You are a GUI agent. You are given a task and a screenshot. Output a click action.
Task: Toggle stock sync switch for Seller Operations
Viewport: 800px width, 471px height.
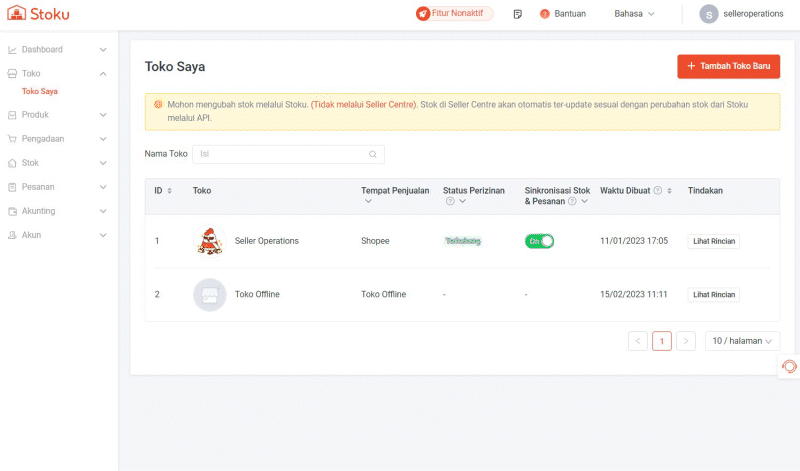pyautogui.click(x=539, y=241)
